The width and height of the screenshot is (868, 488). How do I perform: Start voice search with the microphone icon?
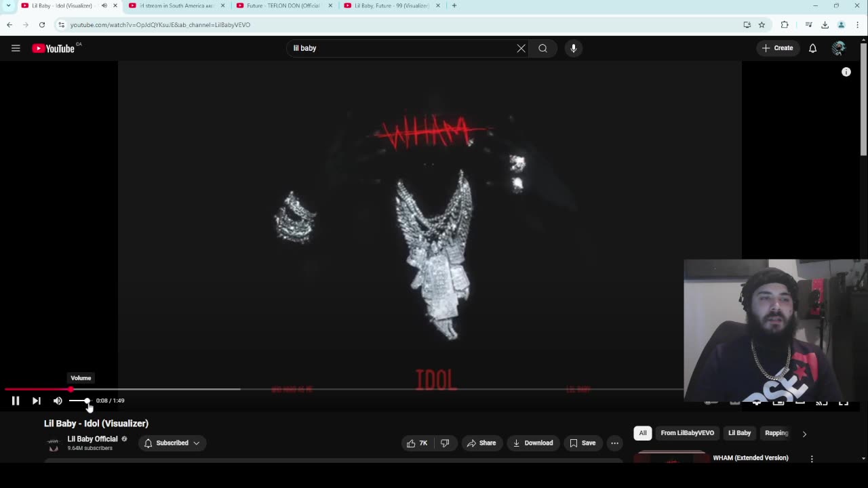tap(574, 48)
